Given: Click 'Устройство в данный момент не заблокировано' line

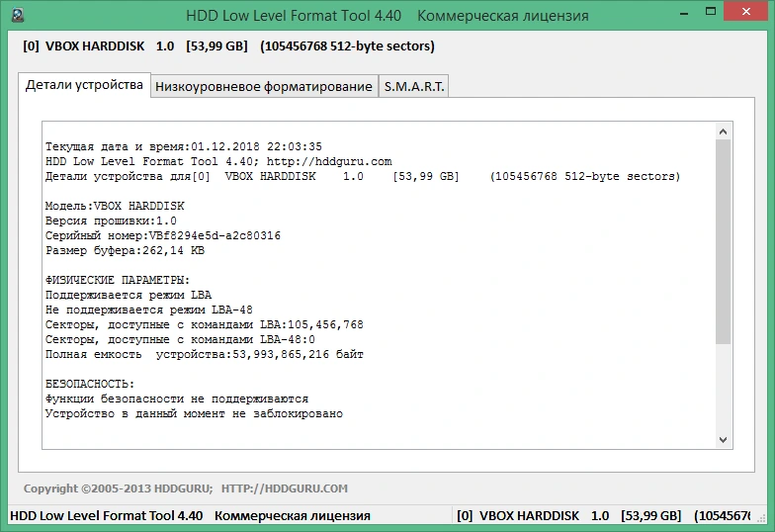Looking at the screenshot, I should click(194, 413).
